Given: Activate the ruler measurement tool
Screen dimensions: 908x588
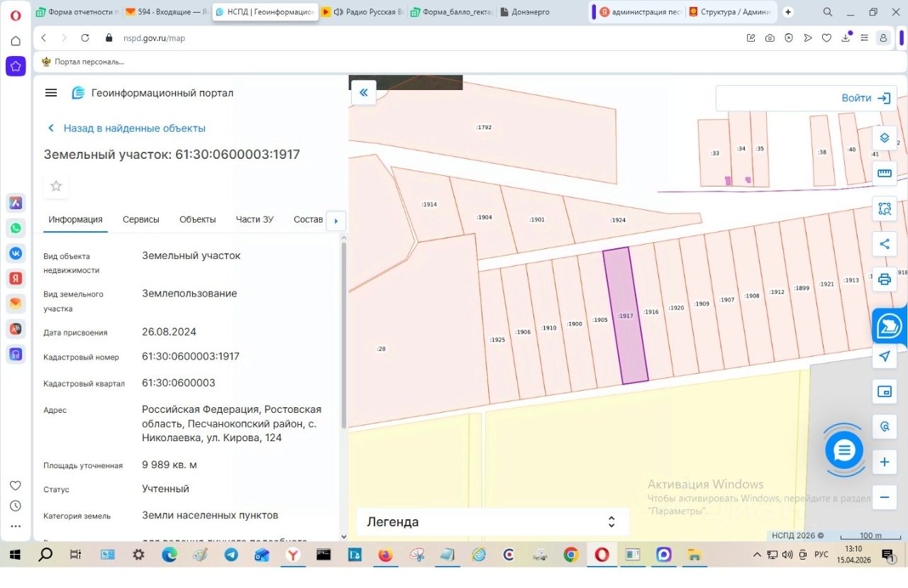Looking at the screenshot, I should pos(885,173).
